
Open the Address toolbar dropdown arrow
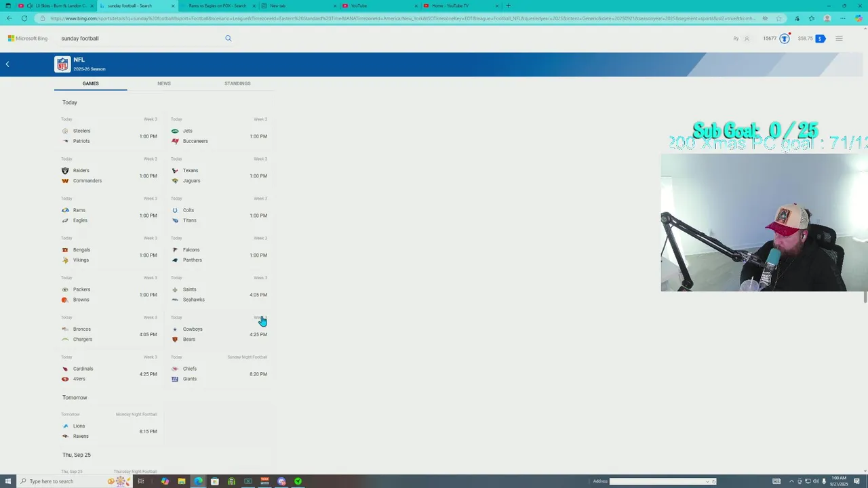click(707, 481)
